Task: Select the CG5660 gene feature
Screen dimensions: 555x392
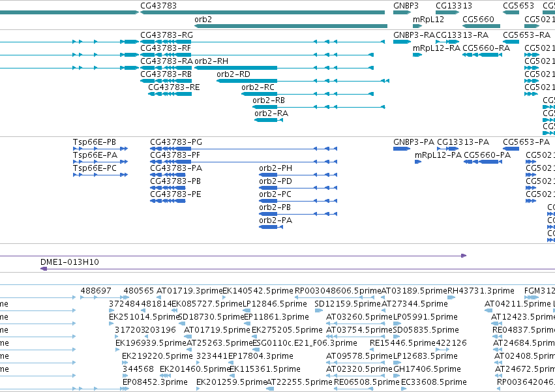Action: pyautogui.click(x=481, y=26)
